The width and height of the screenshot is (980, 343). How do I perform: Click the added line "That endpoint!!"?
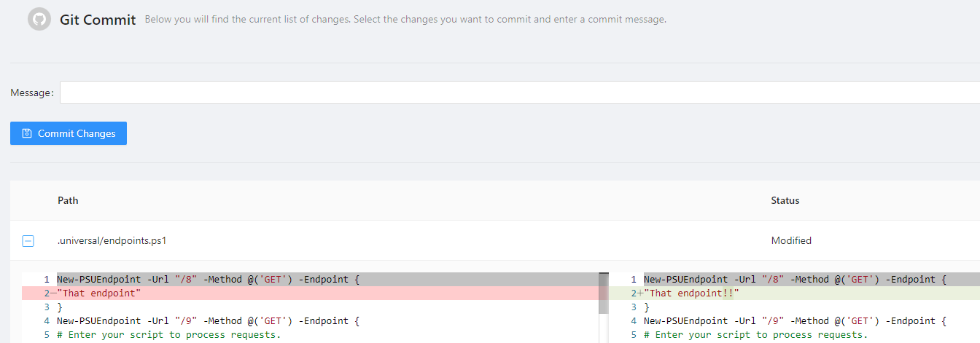click(691, 293)
